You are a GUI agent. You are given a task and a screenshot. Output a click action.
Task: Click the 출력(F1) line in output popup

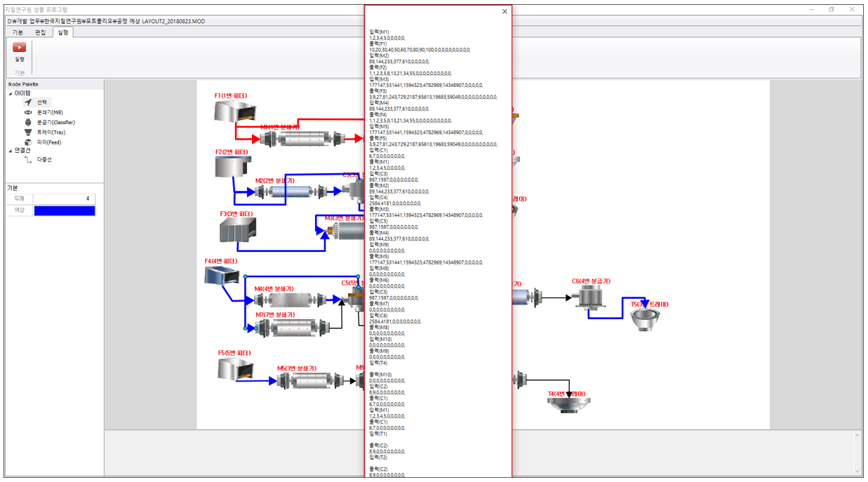pos(378,43)
